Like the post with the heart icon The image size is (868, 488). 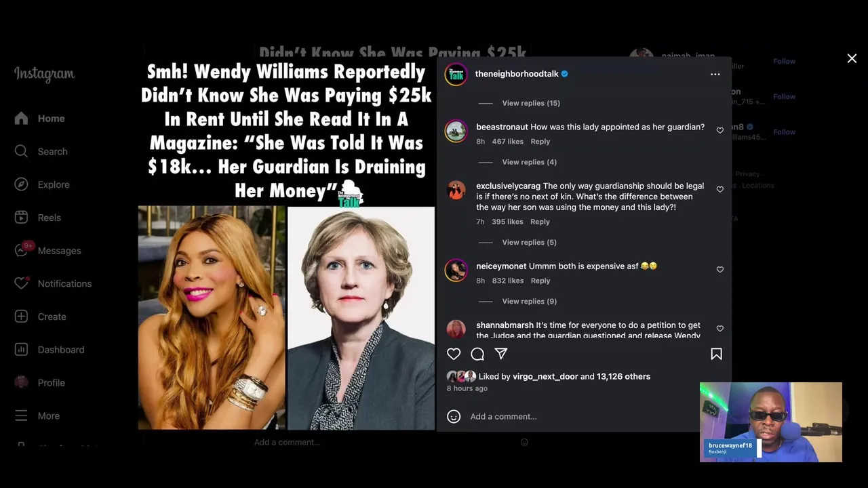pos(454,354)
